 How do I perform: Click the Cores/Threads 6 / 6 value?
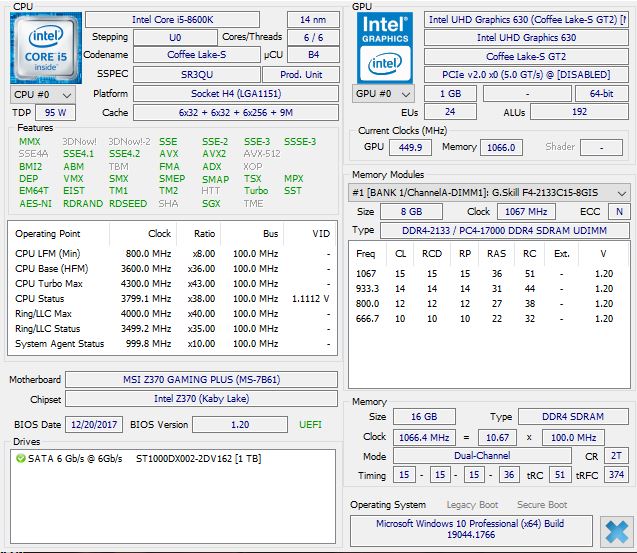point(313,37)
